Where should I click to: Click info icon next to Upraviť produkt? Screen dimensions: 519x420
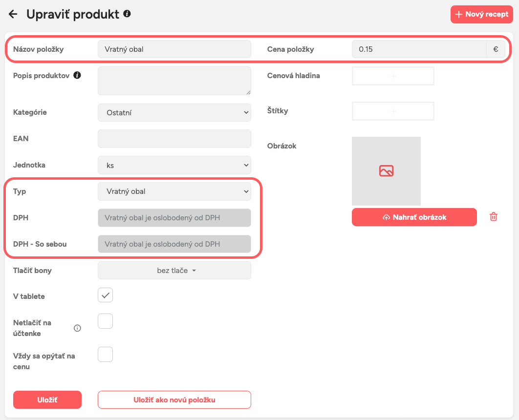[x=127, y=14]
